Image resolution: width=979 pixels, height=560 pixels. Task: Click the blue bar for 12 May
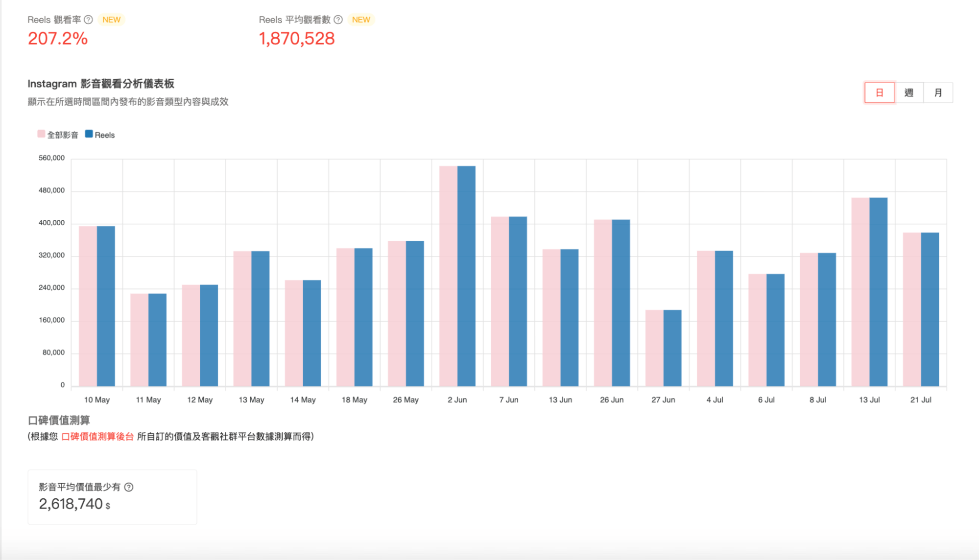pyautogui.click(x=209, y=335)
